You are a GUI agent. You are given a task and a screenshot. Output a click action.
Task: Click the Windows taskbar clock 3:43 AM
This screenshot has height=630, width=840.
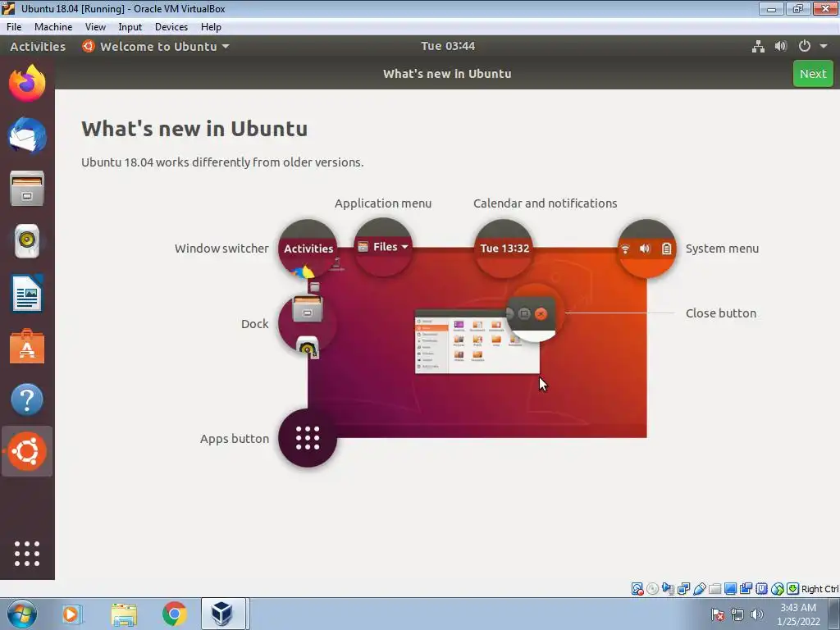[x=798, y=614]
